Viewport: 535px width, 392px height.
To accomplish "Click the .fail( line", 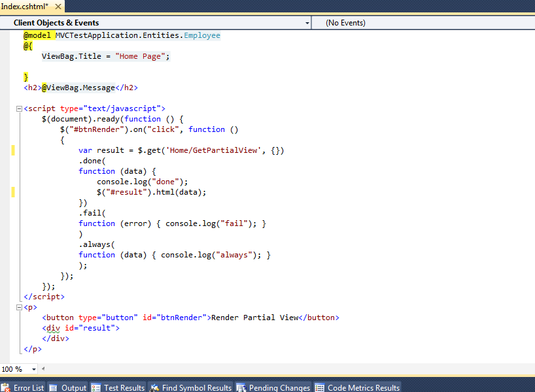I will pyautogui.click(x=92, y=213).
